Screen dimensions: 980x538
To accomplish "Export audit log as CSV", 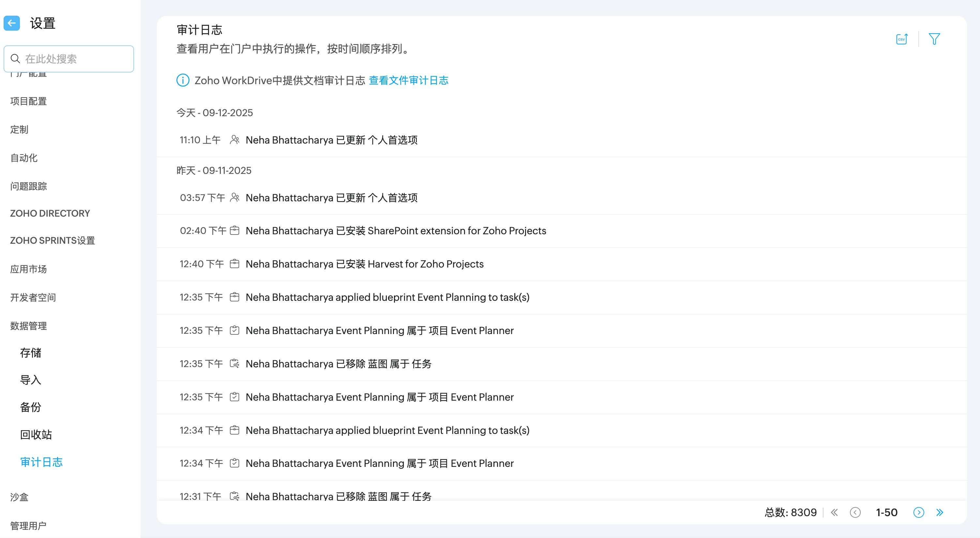I will (902, 39).
